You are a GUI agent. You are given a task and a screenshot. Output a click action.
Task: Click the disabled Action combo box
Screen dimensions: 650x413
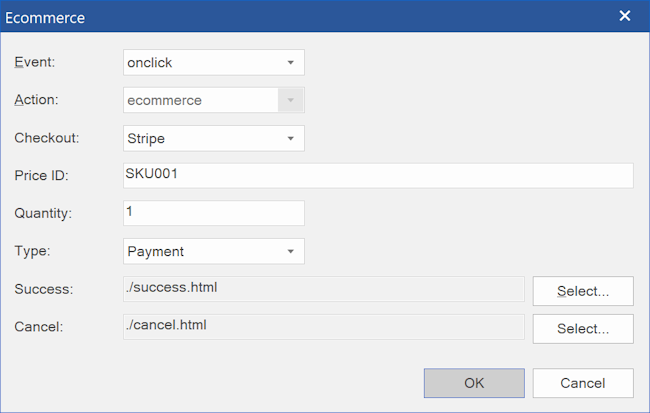pos(213,100)
